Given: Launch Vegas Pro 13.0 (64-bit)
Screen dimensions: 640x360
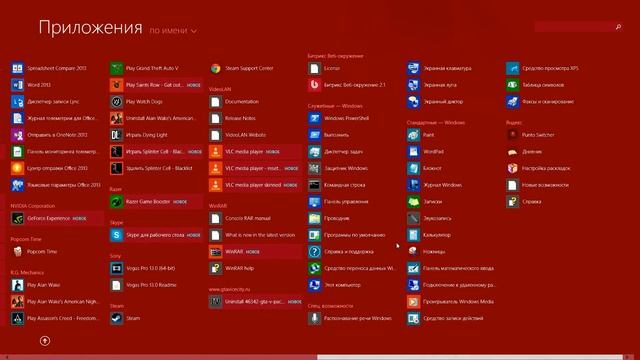Looking at the screenshot, I should pos(142,268).
